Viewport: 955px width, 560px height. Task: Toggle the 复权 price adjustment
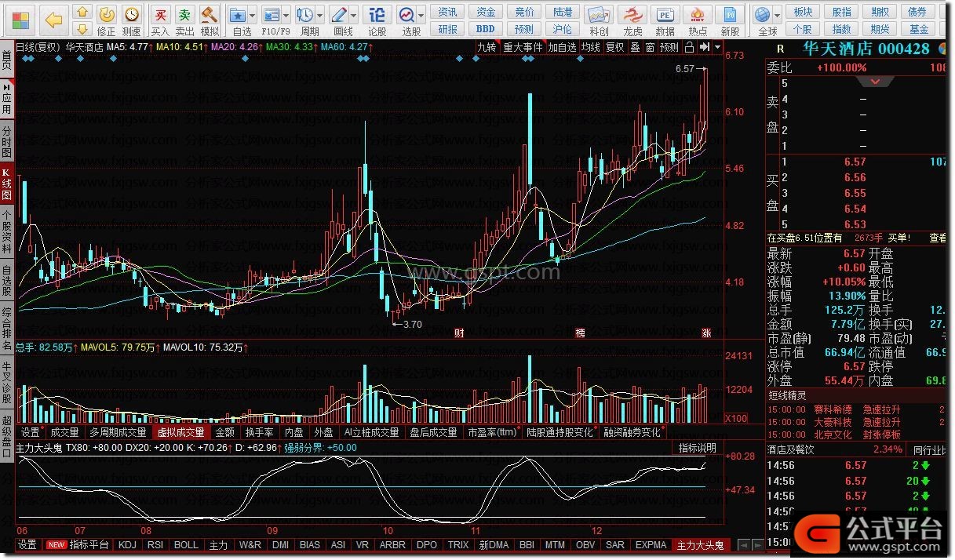615,47
